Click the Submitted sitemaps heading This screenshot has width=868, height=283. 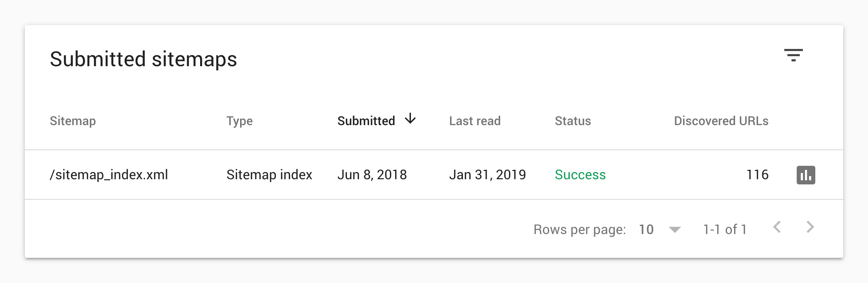point(143,59)
